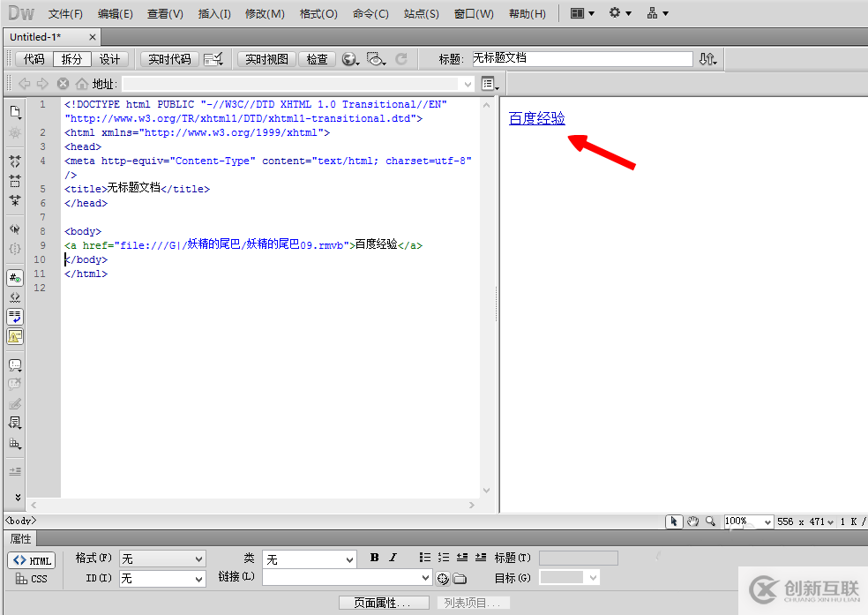Screen dimensions: 868x615
Task: Switch to 设计 view
Action: [109, 59]
